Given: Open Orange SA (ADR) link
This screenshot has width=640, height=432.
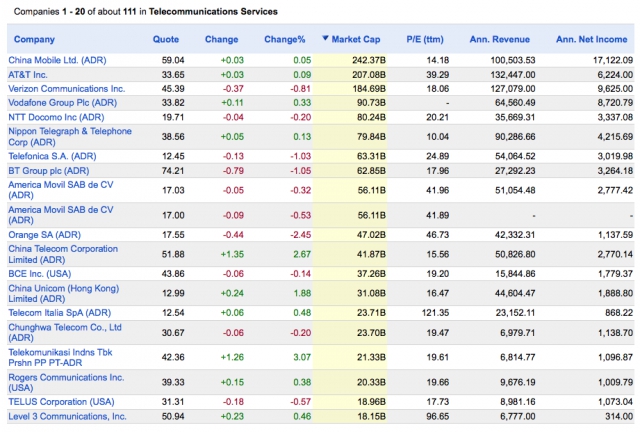Looking at the screenshot, I should (44, 235).
